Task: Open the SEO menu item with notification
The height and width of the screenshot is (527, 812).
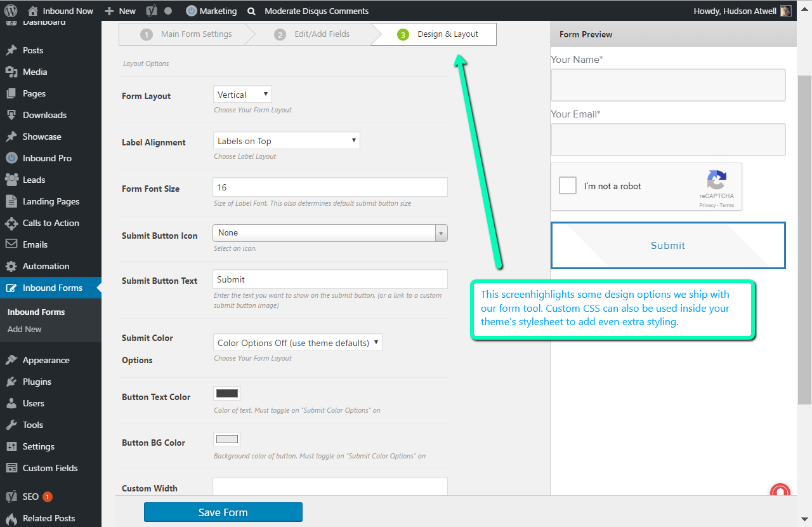Action: pyautogui.click(x=51, y=497)
